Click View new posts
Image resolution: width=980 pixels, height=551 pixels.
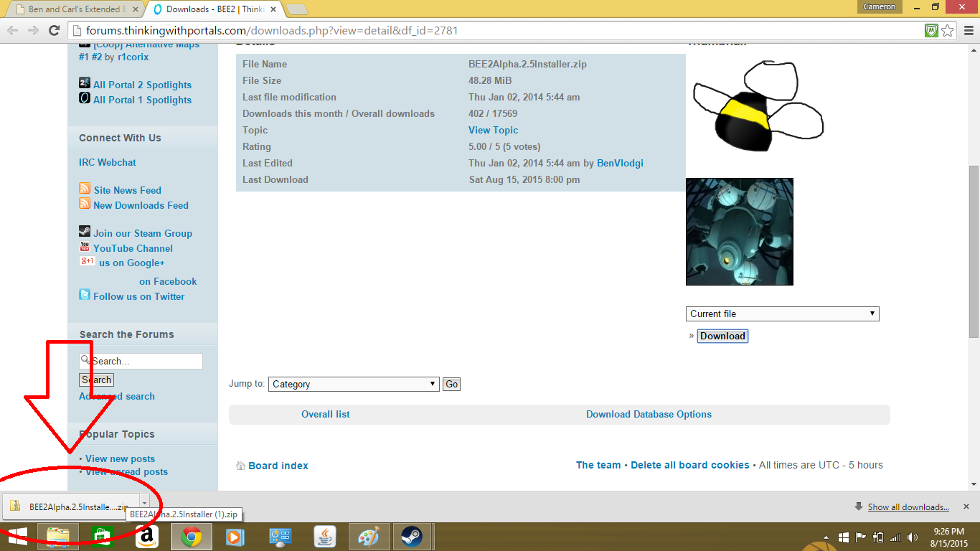tap(120, 458)
